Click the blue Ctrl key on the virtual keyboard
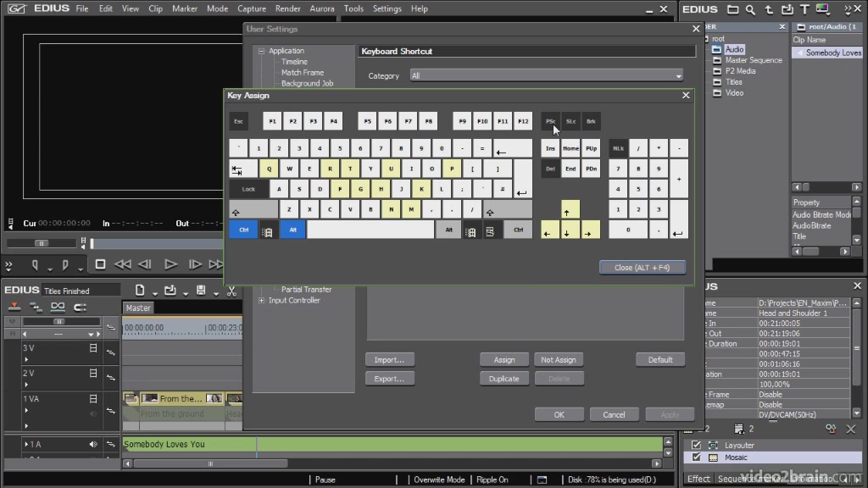The image size is (868, 488). tap(243, 230)
